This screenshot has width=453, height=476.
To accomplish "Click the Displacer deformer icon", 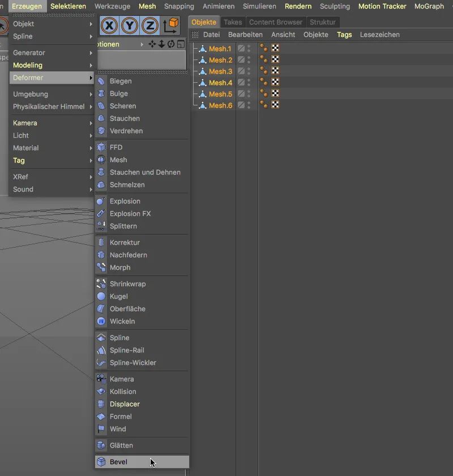I will click(101, 403).
